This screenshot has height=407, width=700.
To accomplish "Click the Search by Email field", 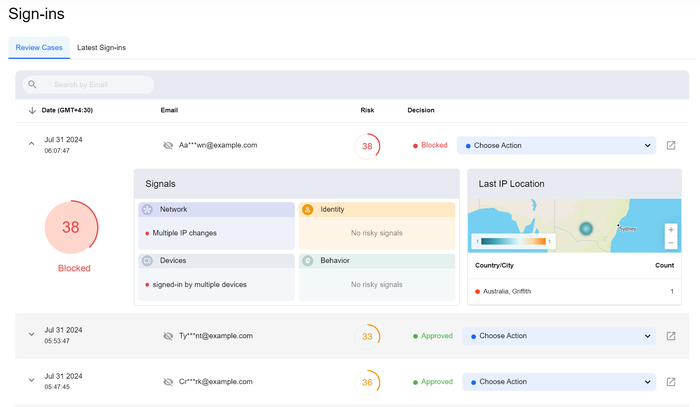I will [88, 84].
